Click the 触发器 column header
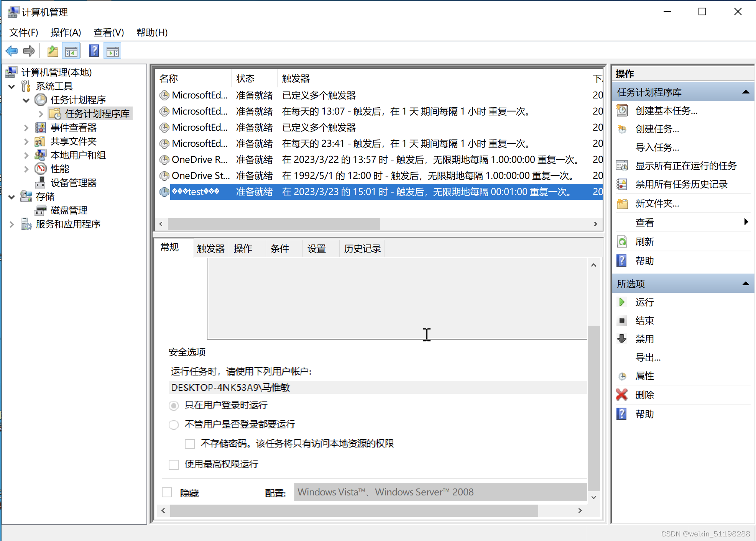756x541 pixels. [433, 79]
